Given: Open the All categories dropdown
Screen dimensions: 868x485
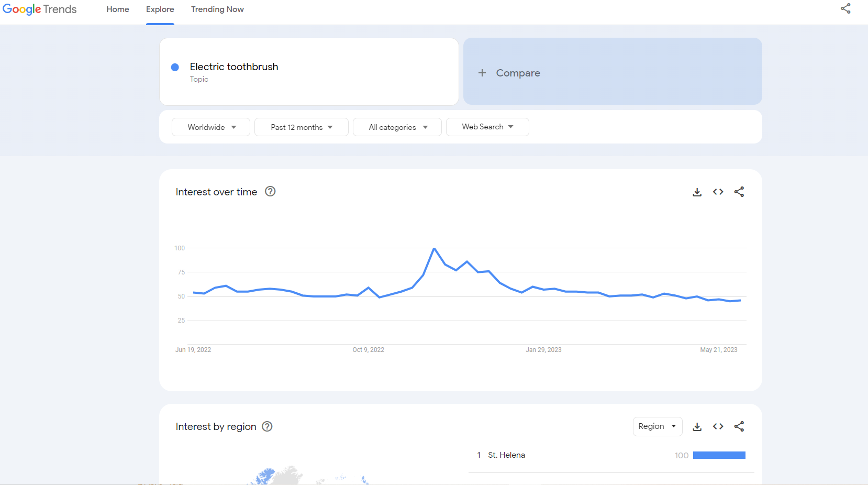Looking at the screenshot, I should 397,127.
